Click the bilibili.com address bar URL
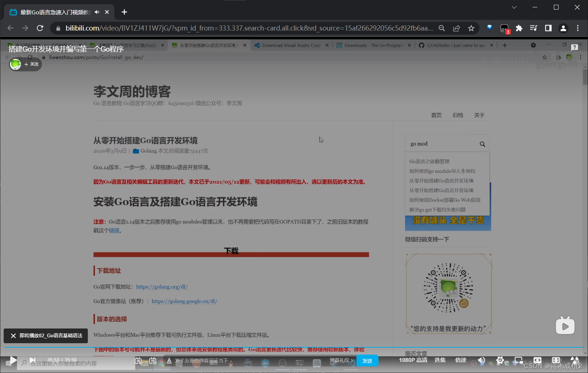The width and height of the screenshot is (588, 373). (249, 28)
